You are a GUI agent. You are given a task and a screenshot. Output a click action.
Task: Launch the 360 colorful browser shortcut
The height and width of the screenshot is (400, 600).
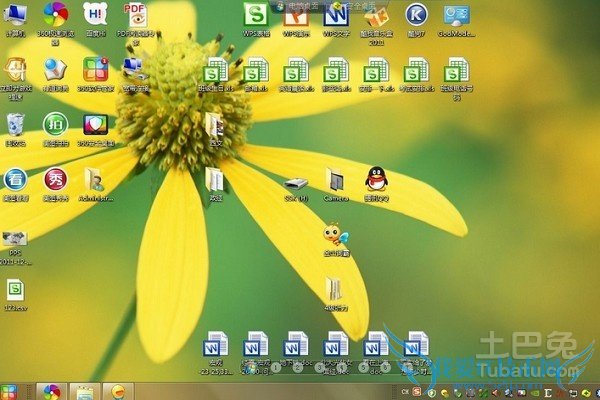[x=56, y=16]
